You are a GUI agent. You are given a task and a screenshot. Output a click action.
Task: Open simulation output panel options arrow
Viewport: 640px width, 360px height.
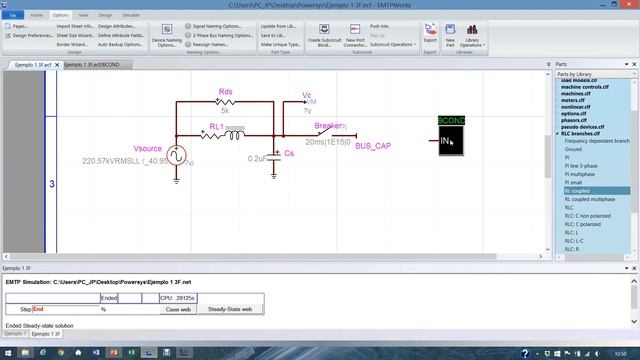click(x=627, y=268)
